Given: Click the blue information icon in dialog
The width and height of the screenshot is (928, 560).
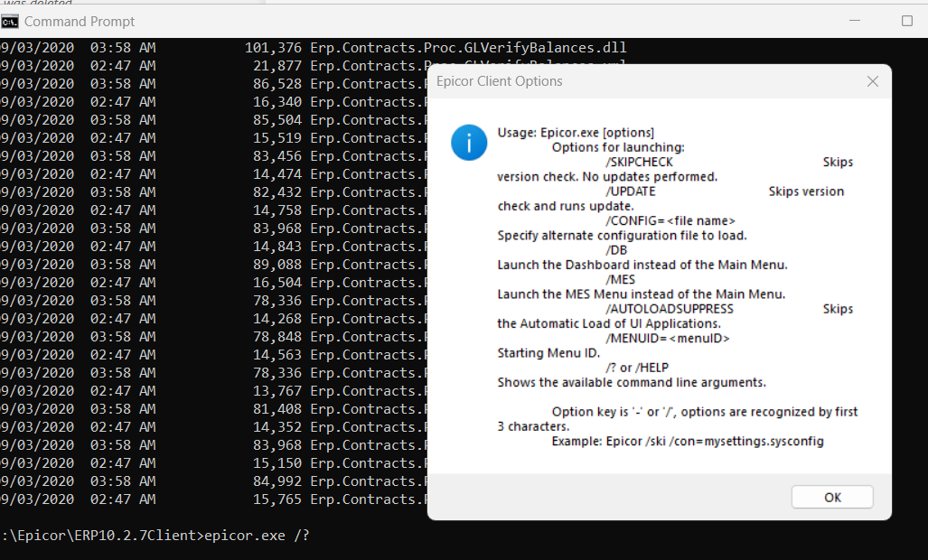Looking at the screenshot, I should 469,143.
